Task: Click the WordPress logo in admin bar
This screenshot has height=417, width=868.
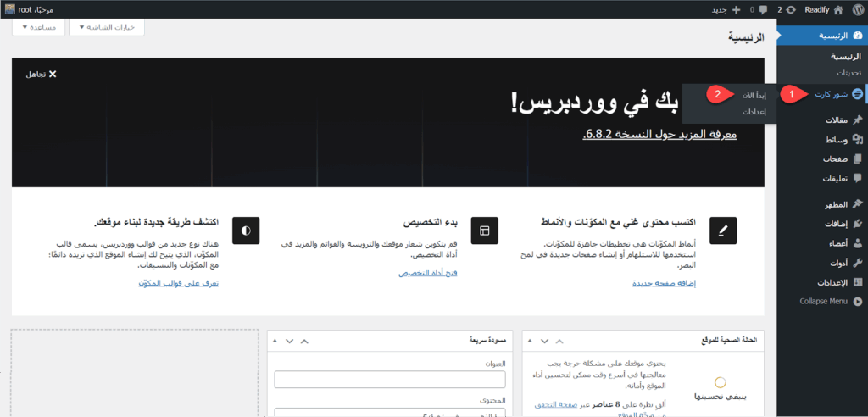Action: (857, 9)
